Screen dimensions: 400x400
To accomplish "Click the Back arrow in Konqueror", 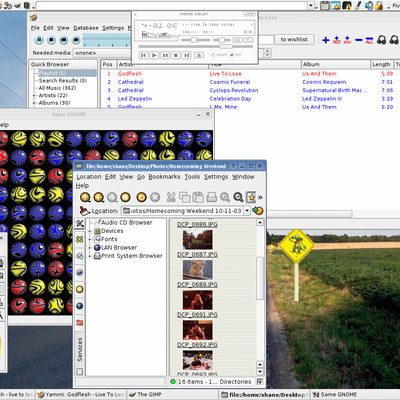I will pyautogui.click(x=99, y=197).
